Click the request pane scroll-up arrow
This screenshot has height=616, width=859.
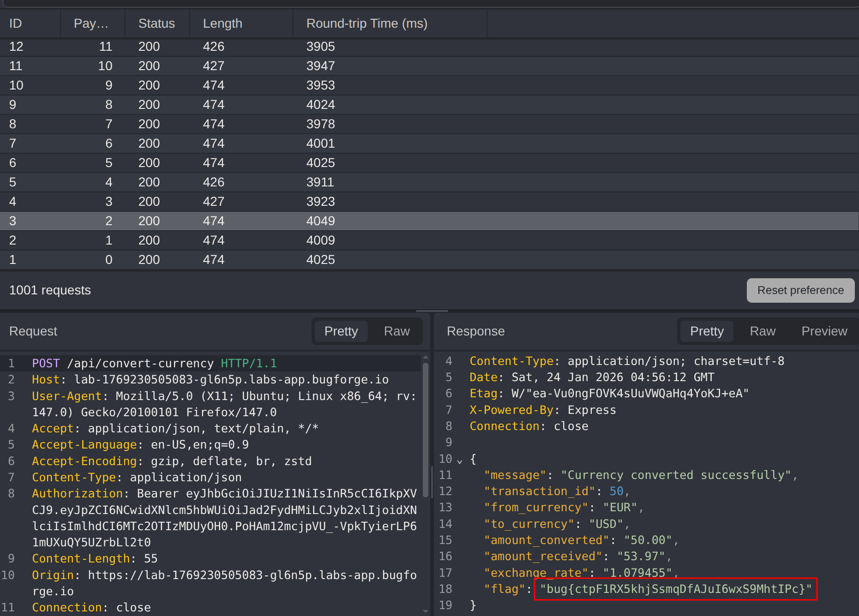425,358
